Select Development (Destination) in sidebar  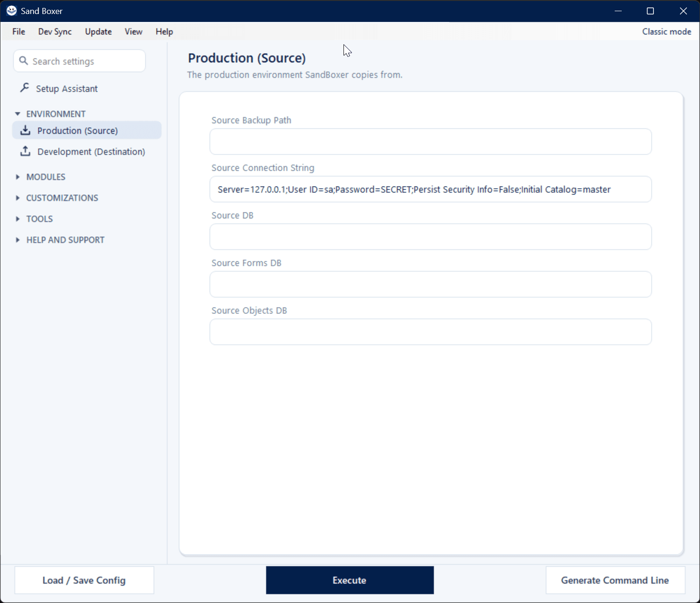pyautogui.click(x=87, y=152)
